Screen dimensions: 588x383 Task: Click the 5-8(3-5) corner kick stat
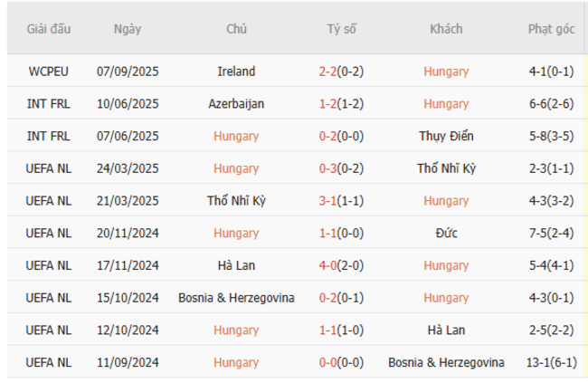551,137
